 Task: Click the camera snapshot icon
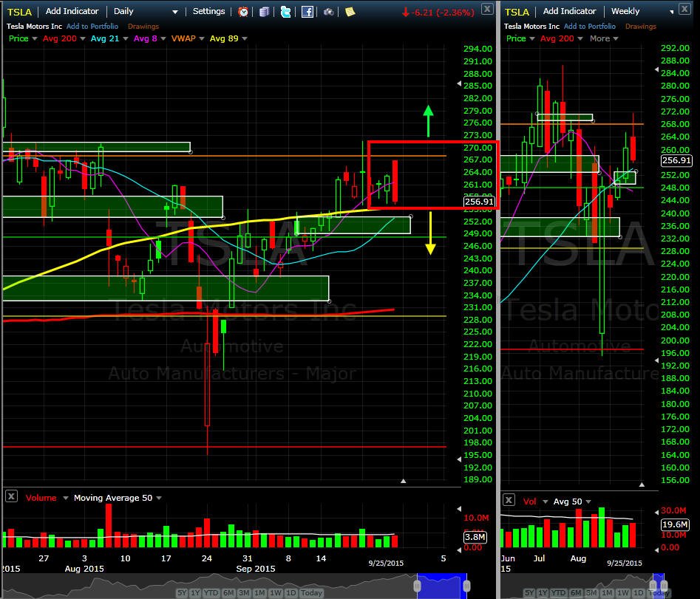tap(329, 12)
